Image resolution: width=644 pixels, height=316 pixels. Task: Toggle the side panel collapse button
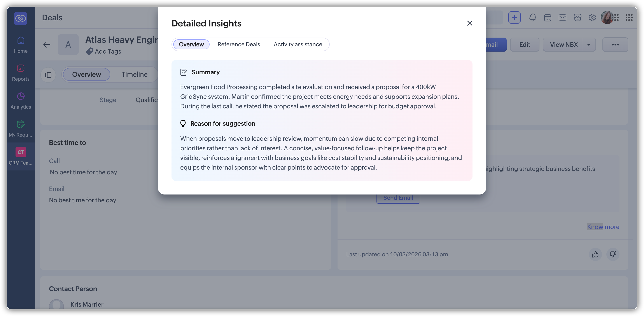tap(48, 75)
